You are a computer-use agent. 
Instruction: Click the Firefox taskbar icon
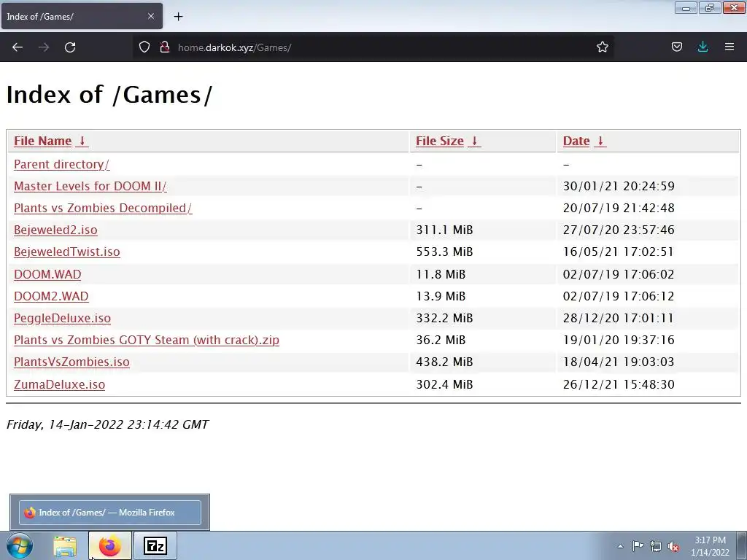[109, 545]
